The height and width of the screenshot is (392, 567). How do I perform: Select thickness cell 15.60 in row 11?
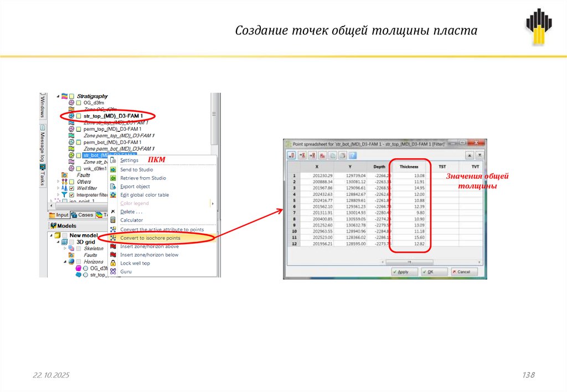pyautogui.click(x=409, y=238)
